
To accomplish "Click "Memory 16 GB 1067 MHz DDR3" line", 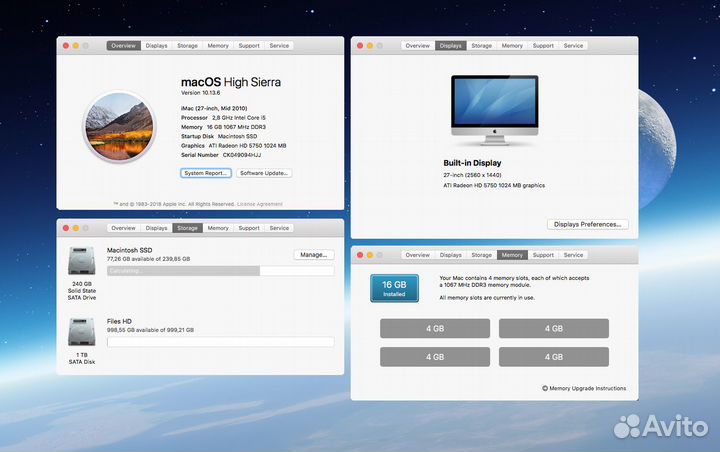I will point(223,127).
